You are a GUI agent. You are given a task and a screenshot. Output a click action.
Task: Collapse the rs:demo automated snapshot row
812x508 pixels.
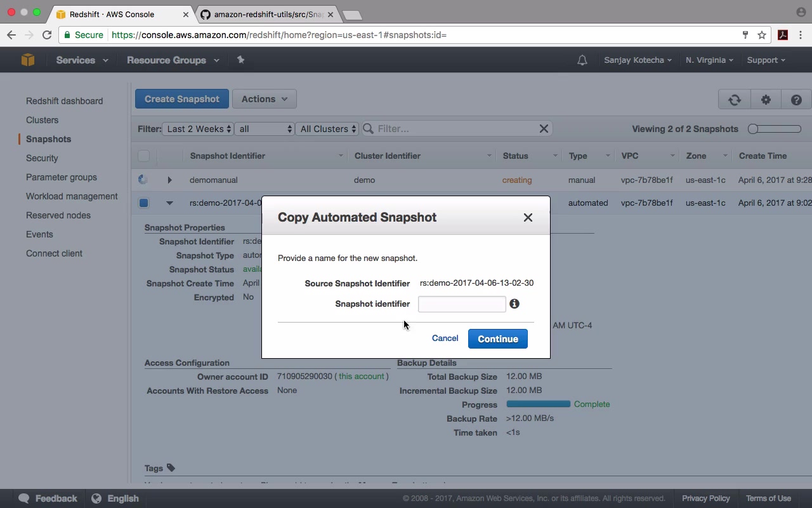(169, 203)
